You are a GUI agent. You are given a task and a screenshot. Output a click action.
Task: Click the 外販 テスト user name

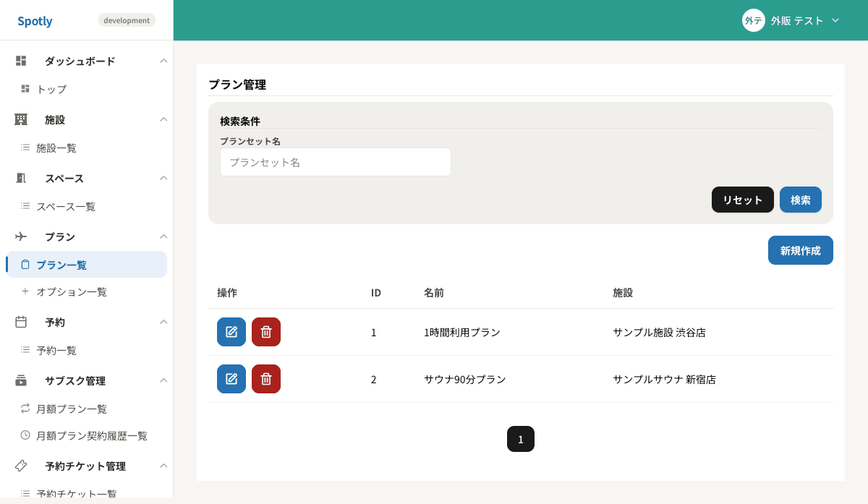point(797,20)
